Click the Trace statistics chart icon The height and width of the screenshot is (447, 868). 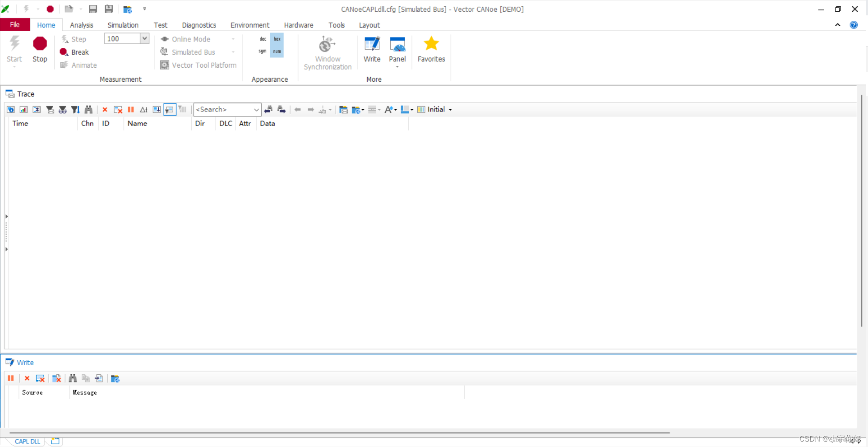(23, 109)
